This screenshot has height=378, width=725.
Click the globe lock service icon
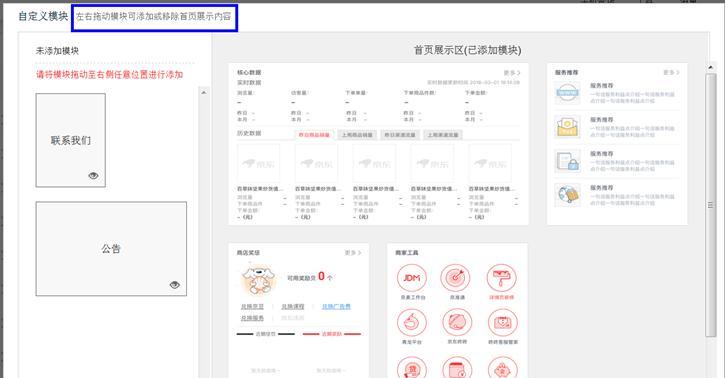pos(567,195)
